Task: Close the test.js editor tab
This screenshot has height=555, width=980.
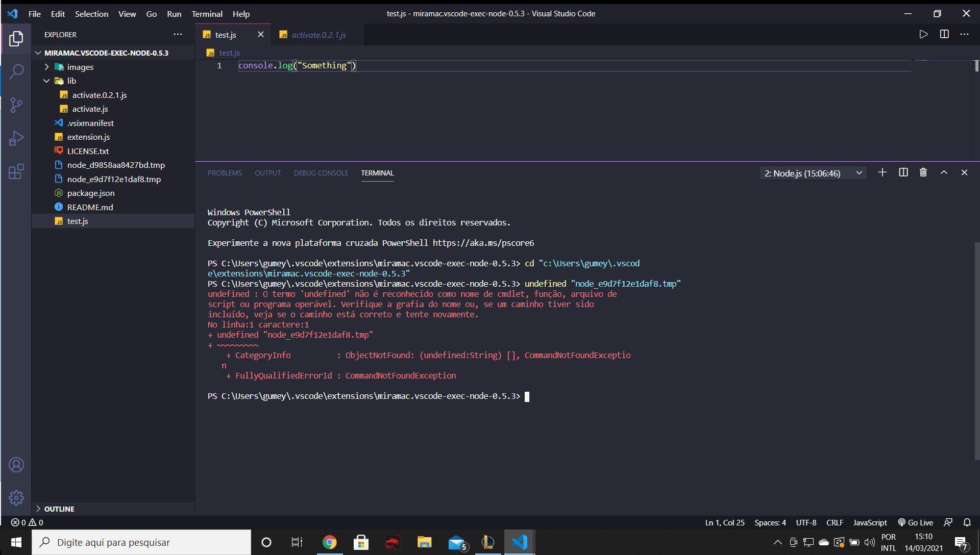Action: point(260,34)
